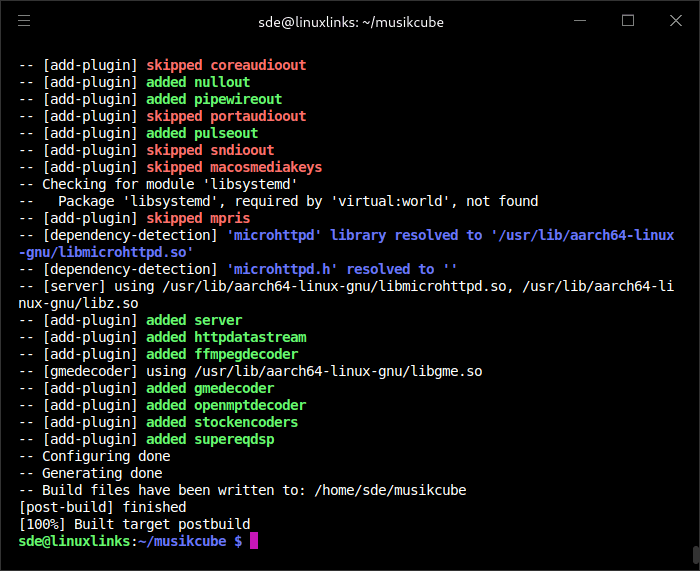Click 'skipped portaudioout' line
Image resolution: width=700 pixels, height=571 pixels.
click(162, 116)
